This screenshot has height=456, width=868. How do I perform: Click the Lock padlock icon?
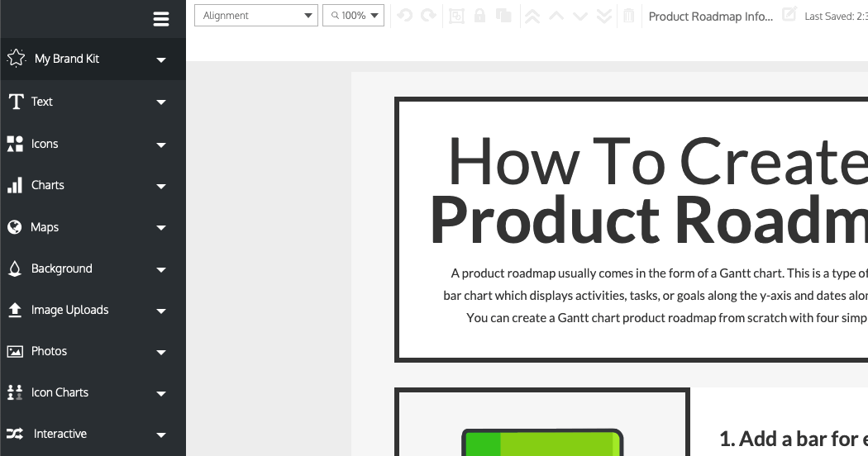(x=480, y=16)
